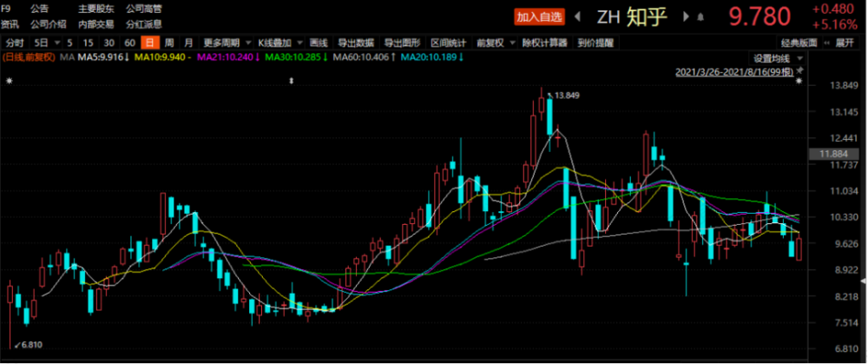Switch to the 分时 intraday view
Image resolution: width=868 pixels, height=364 pixels.
15,43
